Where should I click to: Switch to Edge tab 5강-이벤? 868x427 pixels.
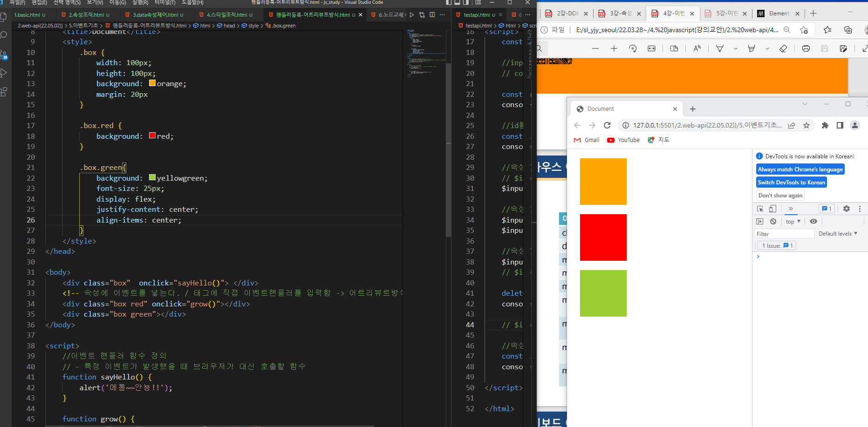(726, 14)
